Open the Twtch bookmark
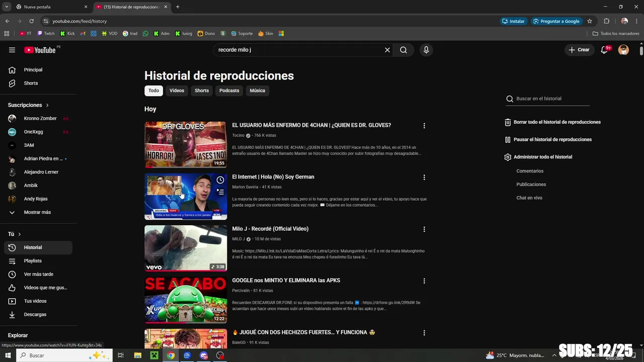 coord(46,34)
